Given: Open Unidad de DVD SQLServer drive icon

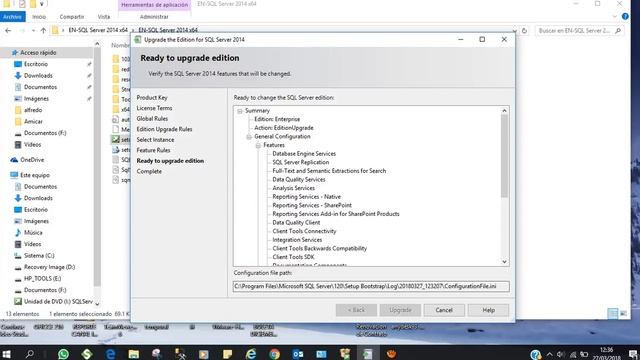Looking at the screenshot, I should tap(18, 302).
